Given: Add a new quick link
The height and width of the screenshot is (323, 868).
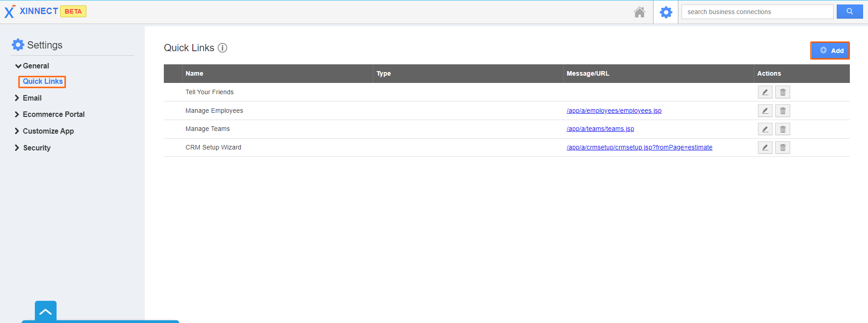Looking at the screenshot, I should [830, 50].
